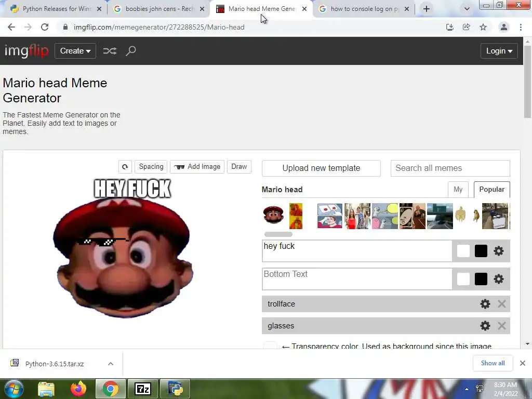Click the Spacing button
This screenshot has height=399, width=532.
coord(151,167)
